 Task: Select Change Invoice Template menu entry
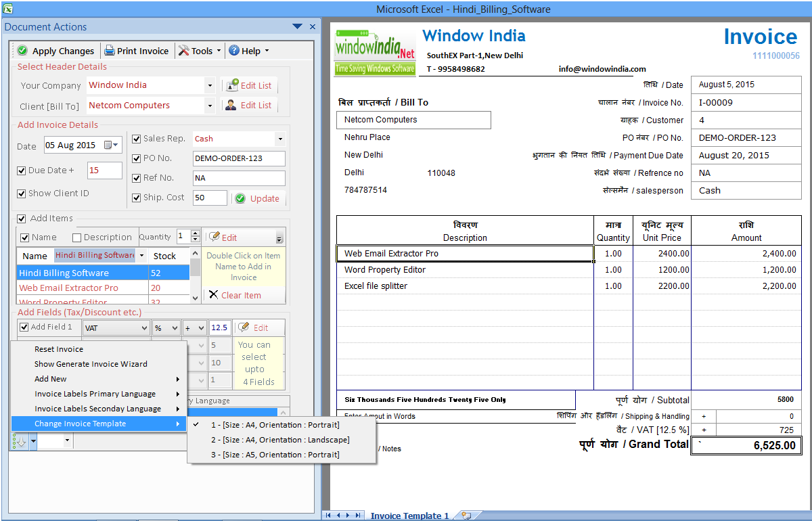(99, 424)
